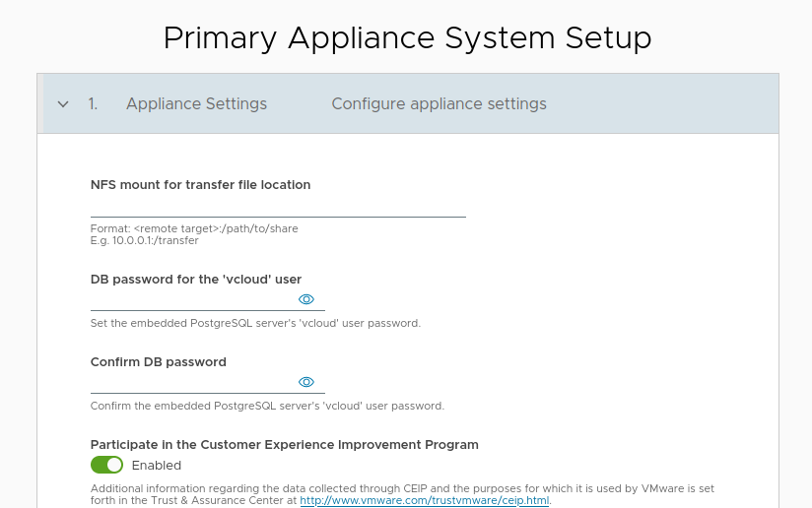Click the 'Confirm DB password' label
The height and width of the screenshot is (508, 812).
[x=158, y=361]
